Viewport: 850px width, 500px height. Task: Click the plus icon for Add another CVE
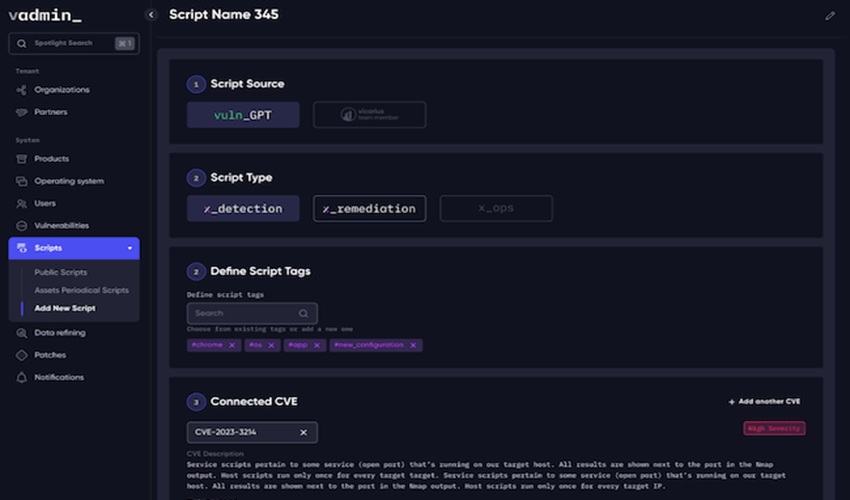coord(731,402)
